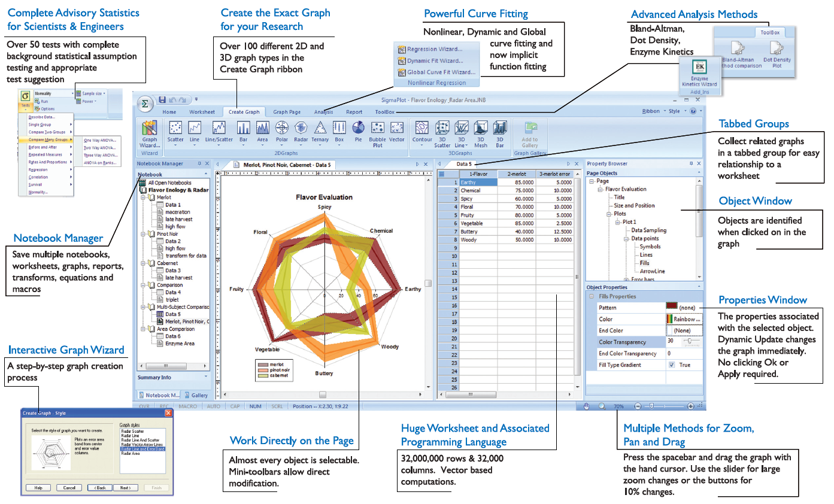Choose the Bubble Plot graph type

tap(377, 128)
